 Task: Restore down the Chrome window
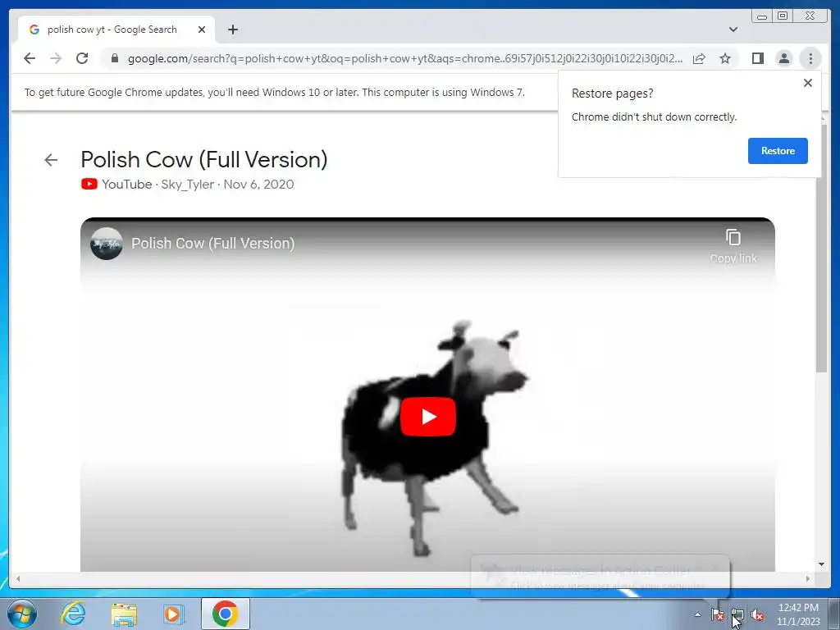782,16
